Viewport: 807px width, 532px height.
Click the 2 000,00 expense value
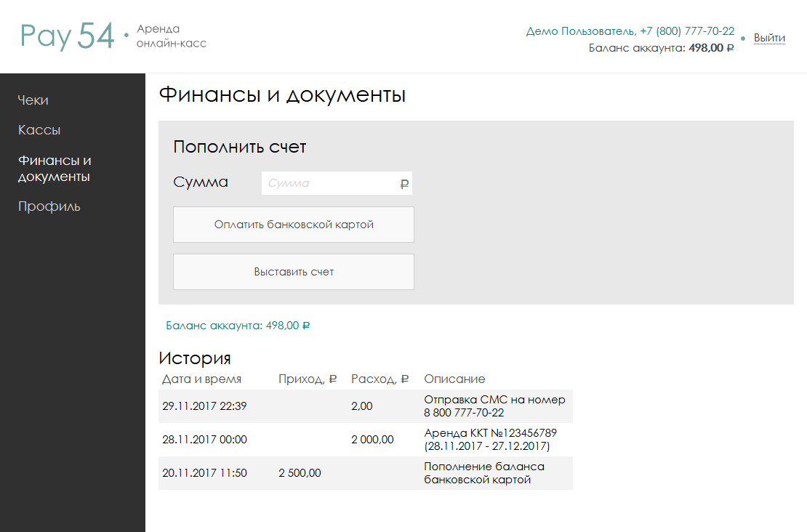(373, 440)
